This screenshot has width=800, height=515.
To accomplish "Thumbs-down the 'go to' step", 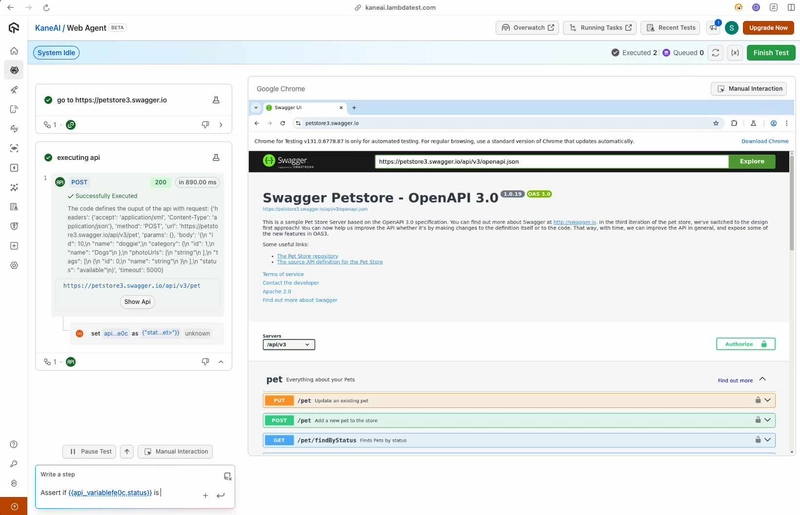I will point(205,125).
